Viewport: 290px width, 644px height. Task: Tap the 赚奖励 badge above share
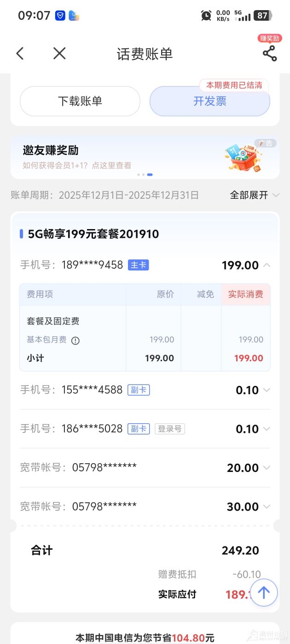[269, 39]
